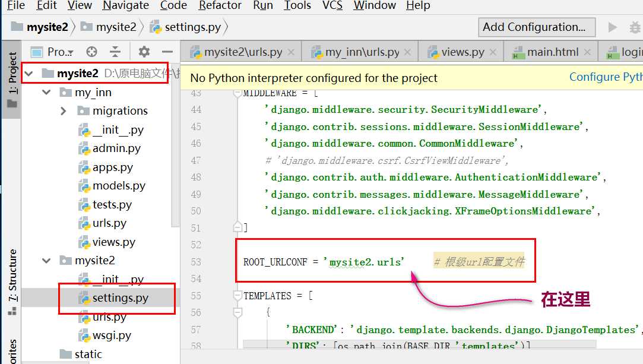Click the Debug bug icon
The height and width of the screenshot is (364, 643).
click(635, 27)
